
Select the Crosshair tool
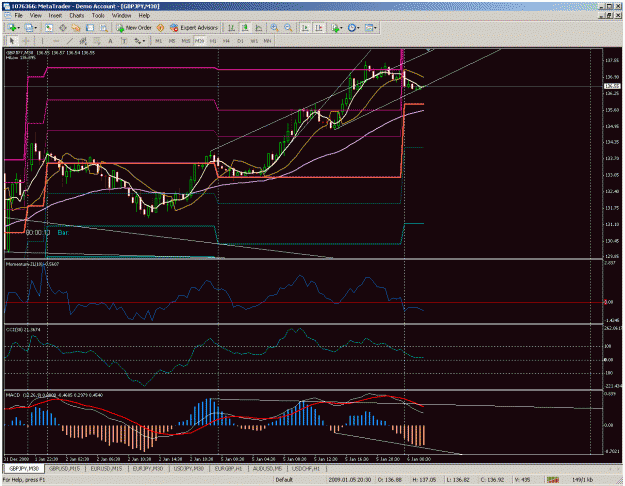(x=26, y=41)
